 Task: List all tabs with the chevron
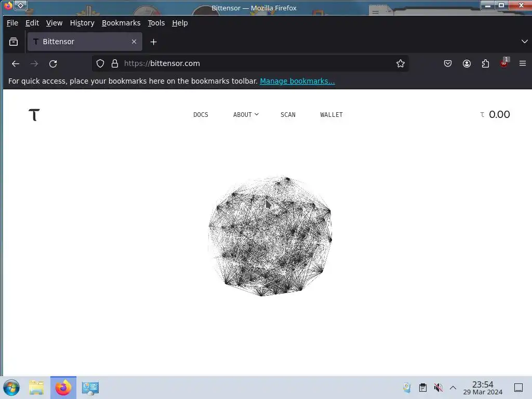524,42
